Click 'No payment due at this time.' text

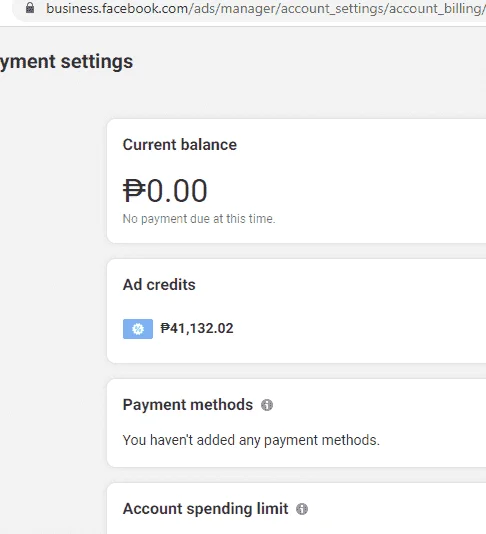(x=199, y=219)
